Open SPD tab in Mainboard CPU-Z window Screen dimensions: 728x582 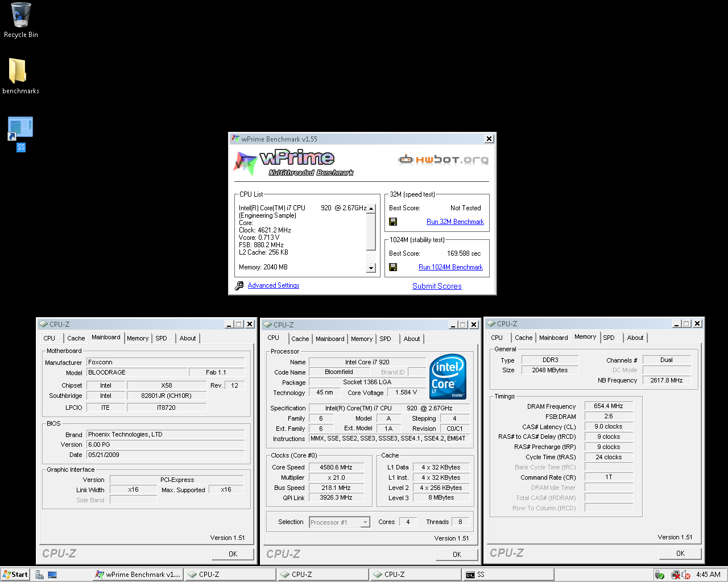click(162, 338)
